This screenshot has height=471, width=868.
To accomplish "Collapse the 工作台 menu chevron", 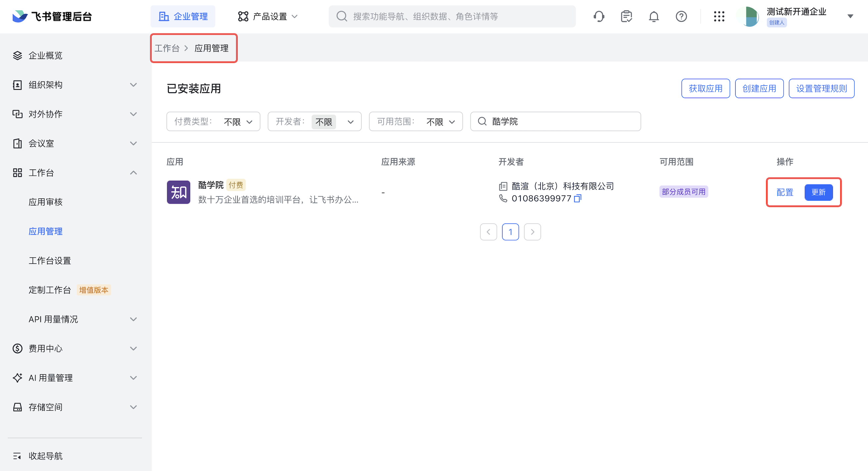I will 133,173.
